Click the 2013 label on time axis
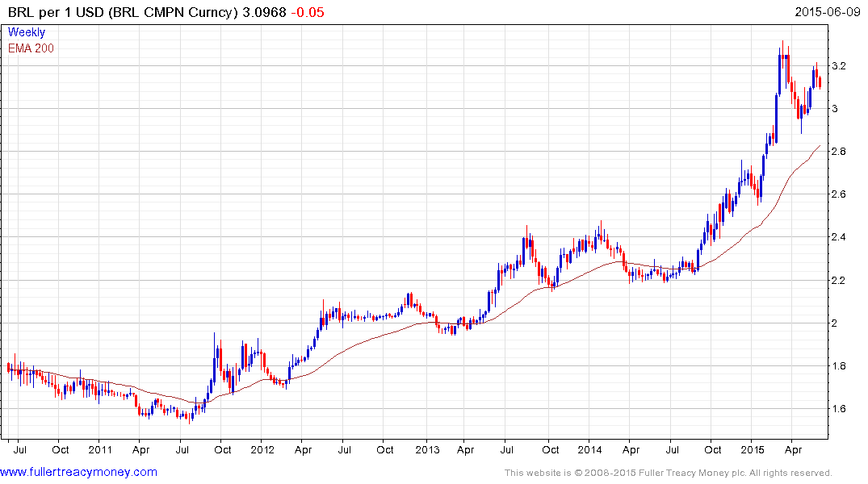The image size is (868, 484). [427, 449]
